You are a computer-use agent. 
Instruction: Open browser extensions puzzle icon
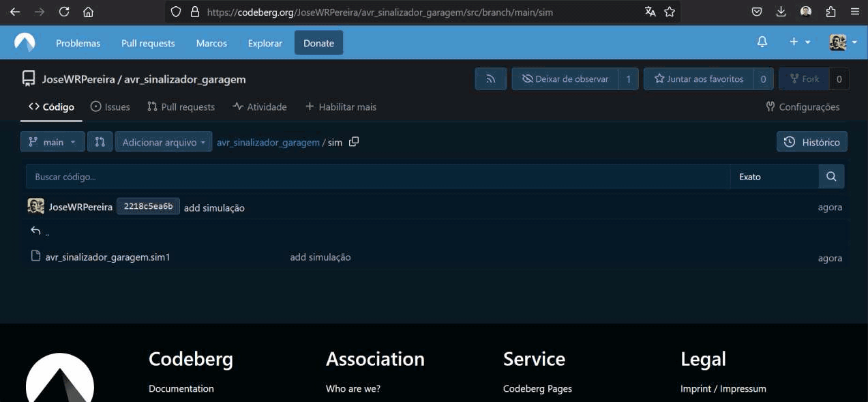click(830, 12)
